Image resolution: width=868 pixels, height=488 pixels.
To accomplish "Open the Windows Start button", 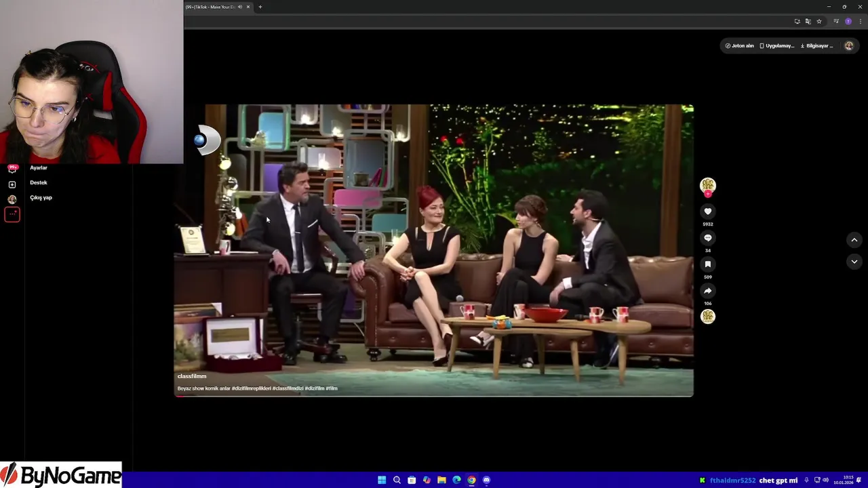I will point(382,480).
